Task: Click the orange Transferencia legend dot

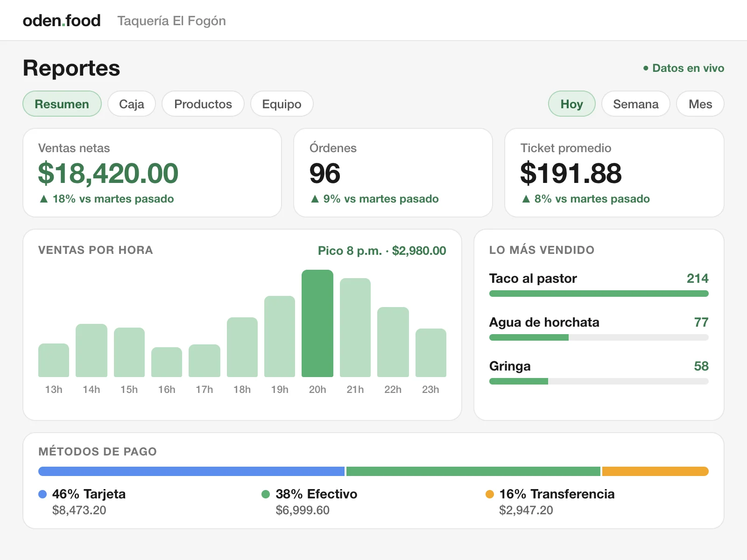Action: coord(490,494)
